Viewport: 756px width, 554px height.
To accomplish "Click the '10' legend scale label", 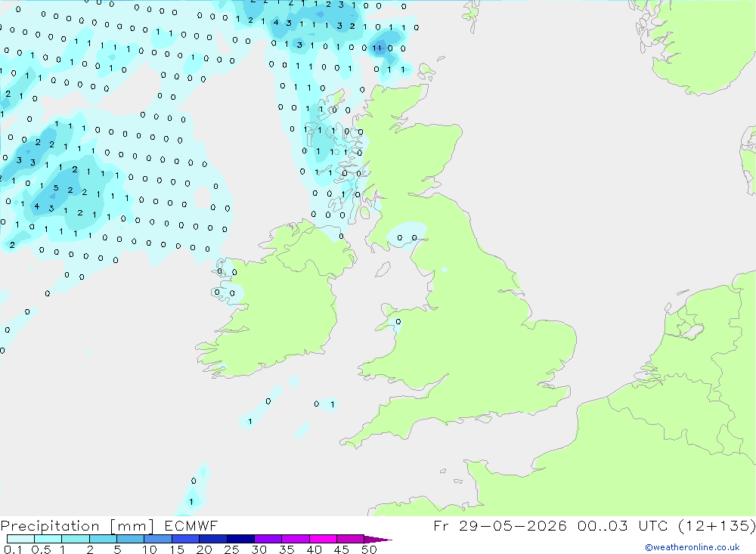I will coord(150,549).
